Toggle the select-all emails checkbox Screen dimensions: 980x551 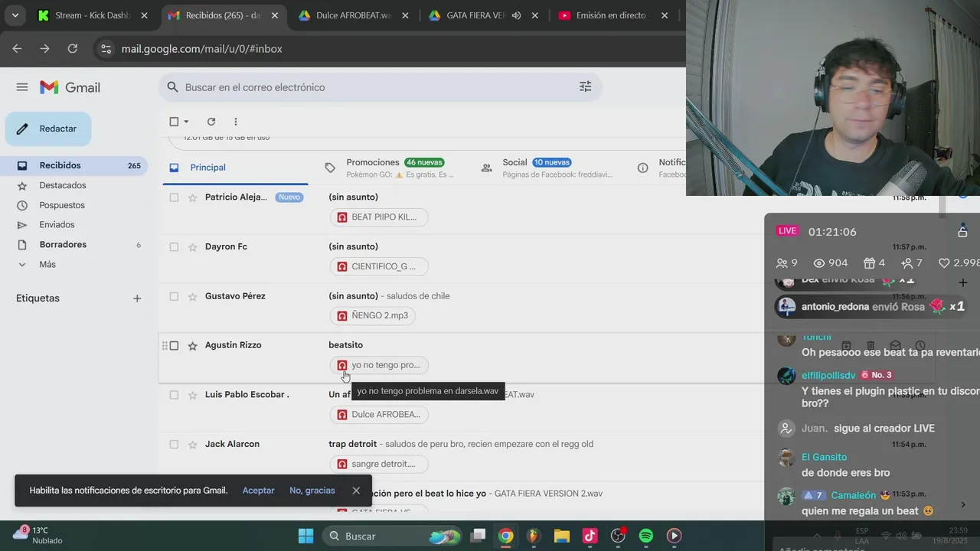[174, 122]
